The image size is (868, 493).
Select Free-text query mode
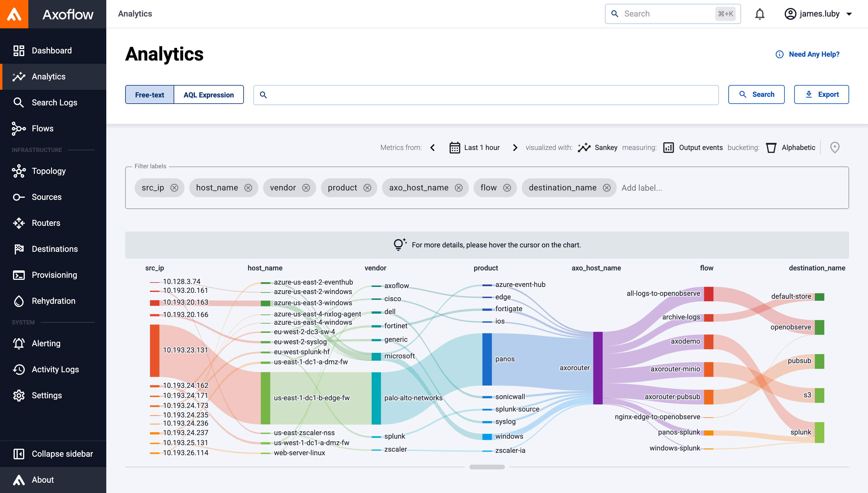(149, 94)
